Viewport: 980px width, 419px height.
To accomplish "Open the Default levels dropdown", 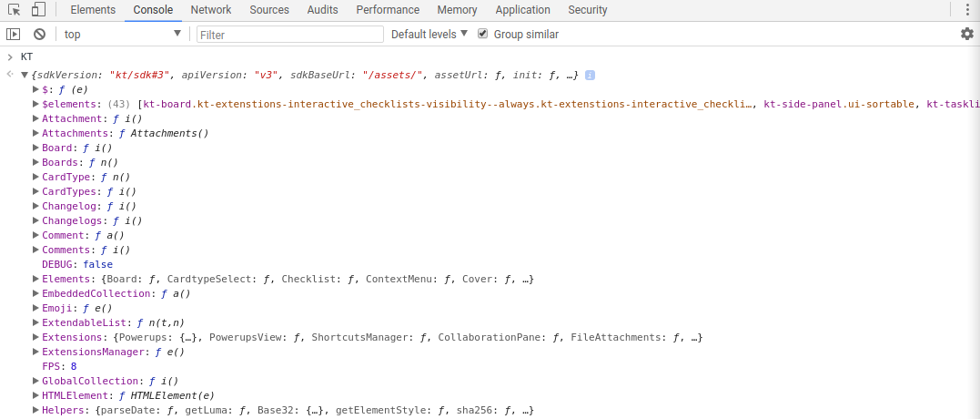I will [x=429, y=35].
